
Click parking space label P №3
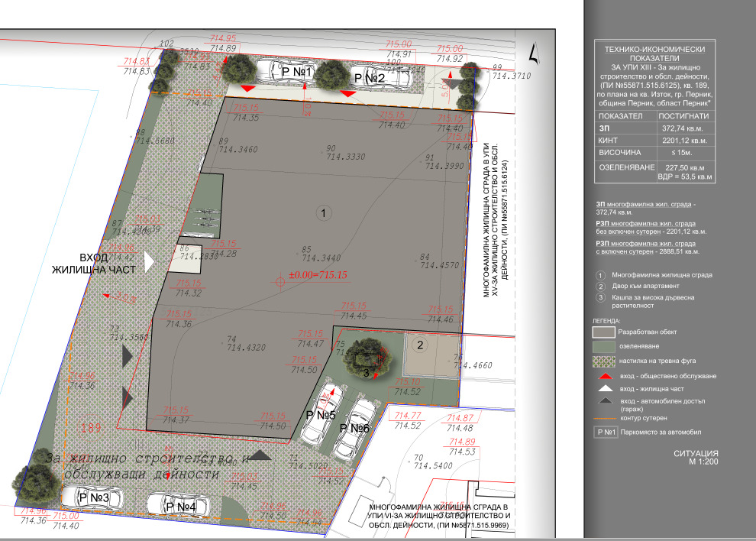95,498
